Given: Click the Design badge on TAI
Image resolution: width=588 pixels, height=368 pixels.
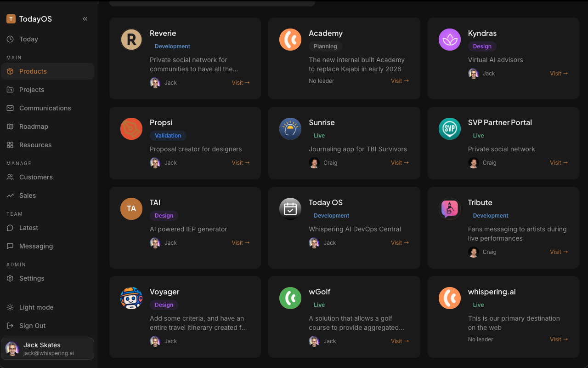Looking at the screenshot, I should coord(164,216).
